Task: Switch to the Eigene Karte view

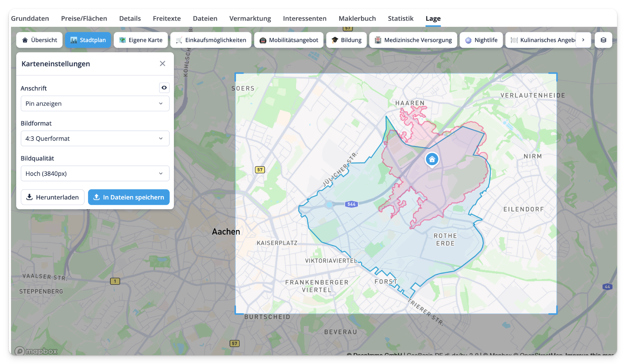Action: click(x=141, y=40)
